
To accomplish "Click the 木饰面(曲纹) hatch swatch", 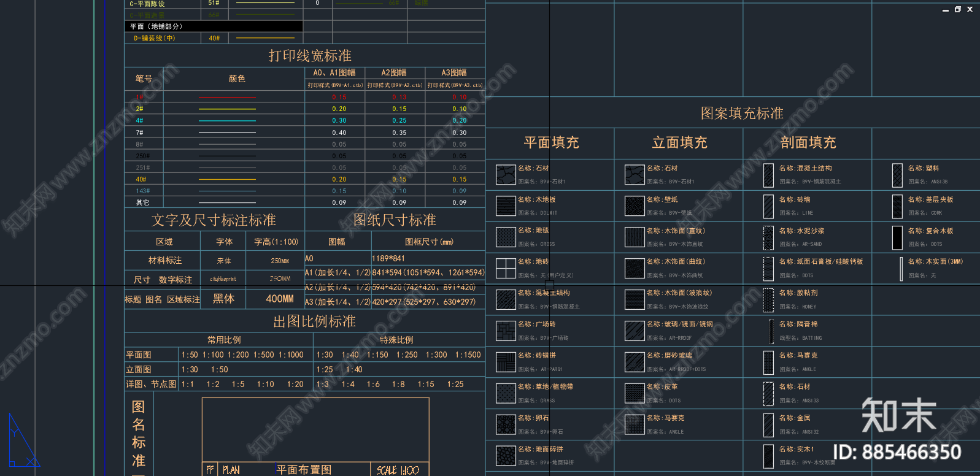I will [635, 269].
